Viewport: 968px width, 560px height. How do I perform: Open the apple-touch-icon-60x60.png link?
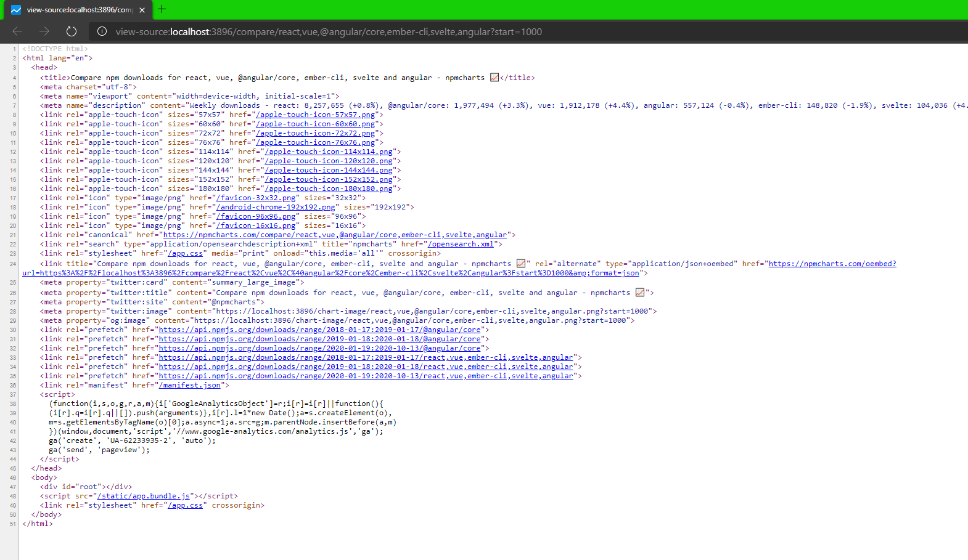coord(316,124)
